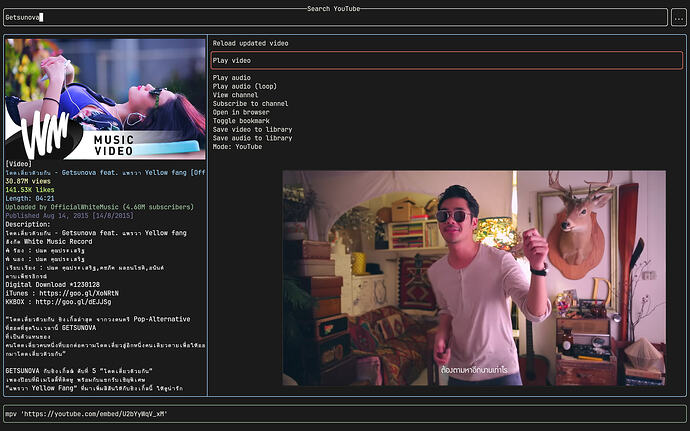Click the mpv command line at bottom
Screen dimensions: 690x431
click(x=345, y=414)
